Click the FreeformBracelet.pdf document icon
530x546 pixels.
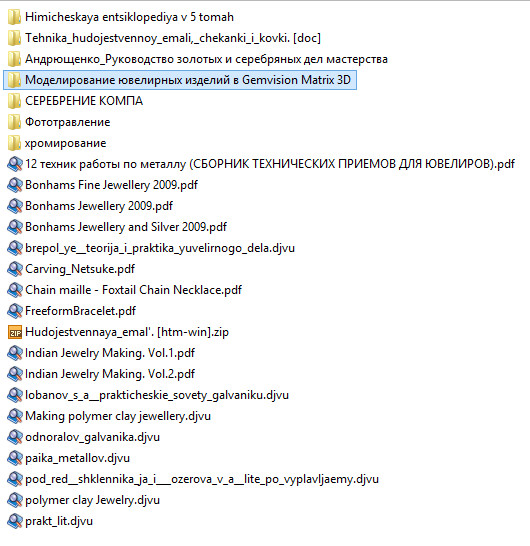click(15, 311)
